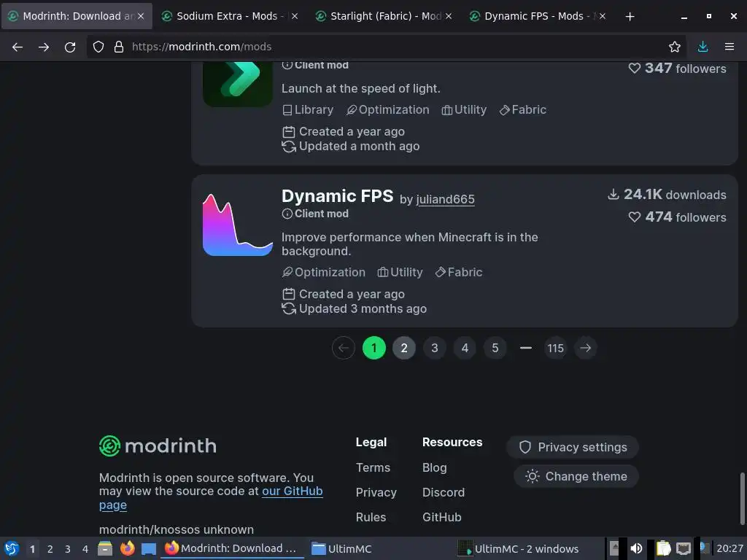This screenshot has width=747, height=560.
Task: Click the page vertical scrollbar thumb
Action: coord(742,498)
